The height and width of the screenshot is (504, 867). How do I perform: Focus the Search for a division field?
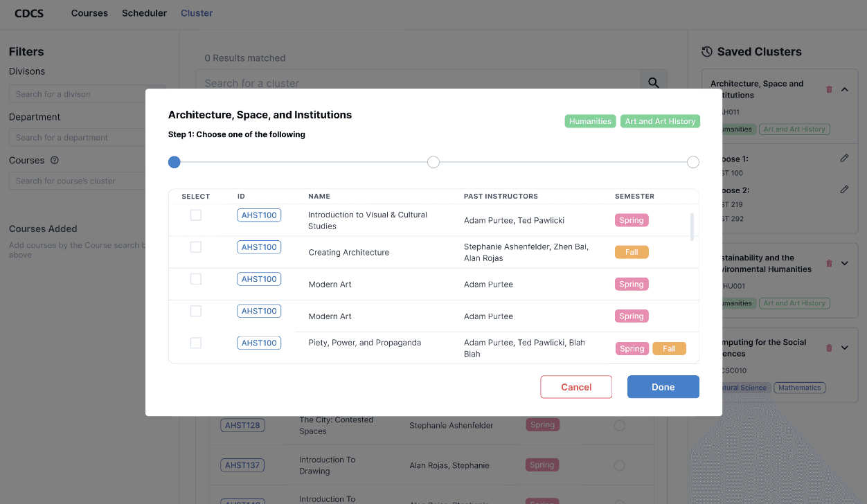(x=87, y=94)
